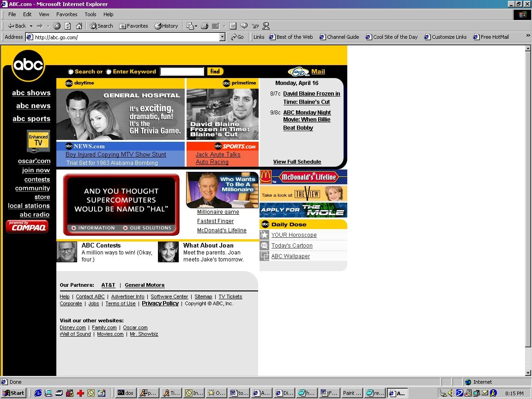This screenshot has height=399, width=532.
Task: Click the icon beside Today's Cartoon
Action: pos(264,245)
